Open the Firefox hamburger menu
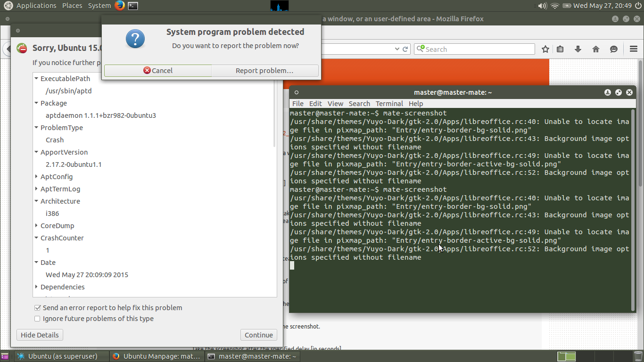The width and height of the screenshot is (644, 362). coord(634,49)
